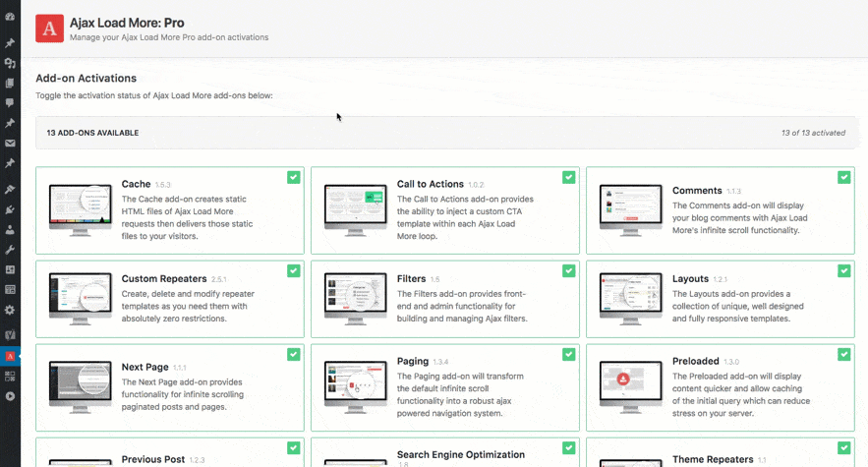Image resolution: width=868 pixels, height=467 pixels.
Task: Click the Cache add-on monitor thumbnail
Action: click(81, 210)
